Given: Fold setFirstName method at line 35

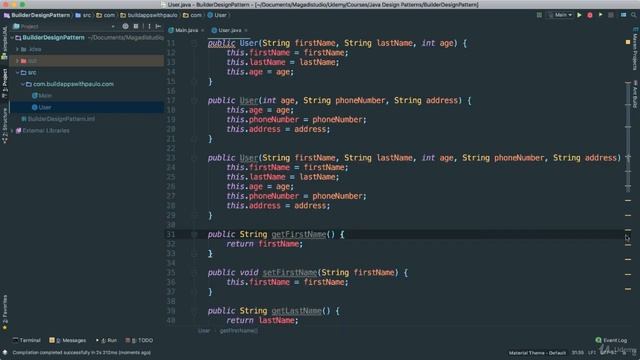Looking at the screenshot, I should 194,273.
